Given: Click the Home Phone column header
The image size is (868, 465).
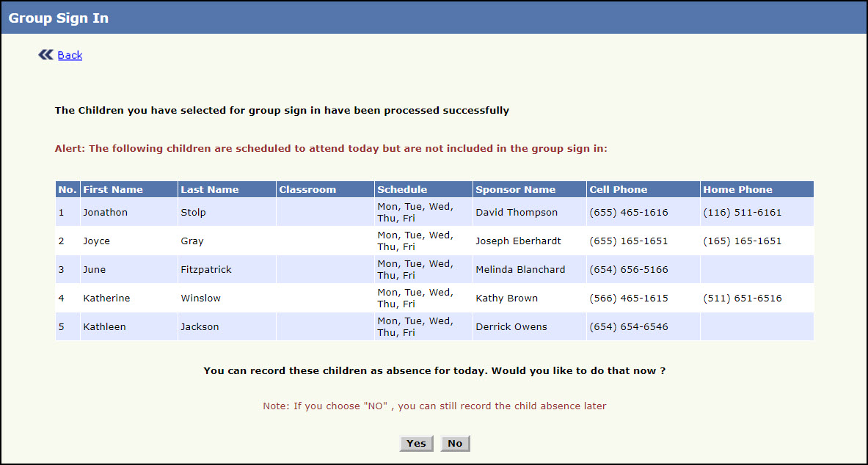Looking at the screenshot, I should [x=737, y=189].
